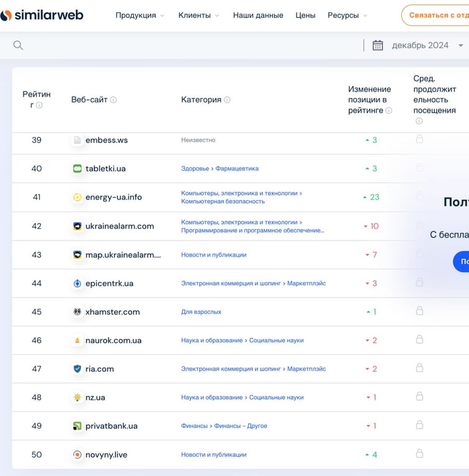
Task: Click the search input field
Action: pyautogui.click(x=186, y=45)
